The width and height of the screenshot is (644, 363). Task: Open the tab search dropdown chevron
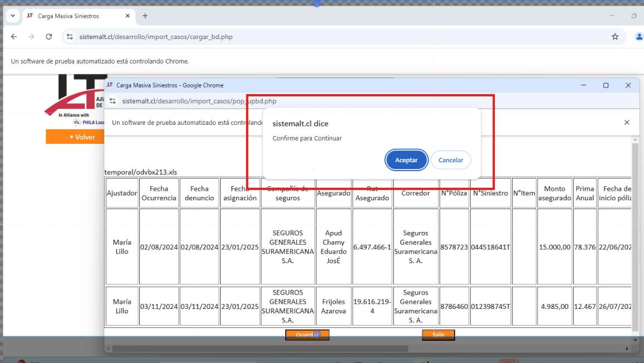(12, 16)
